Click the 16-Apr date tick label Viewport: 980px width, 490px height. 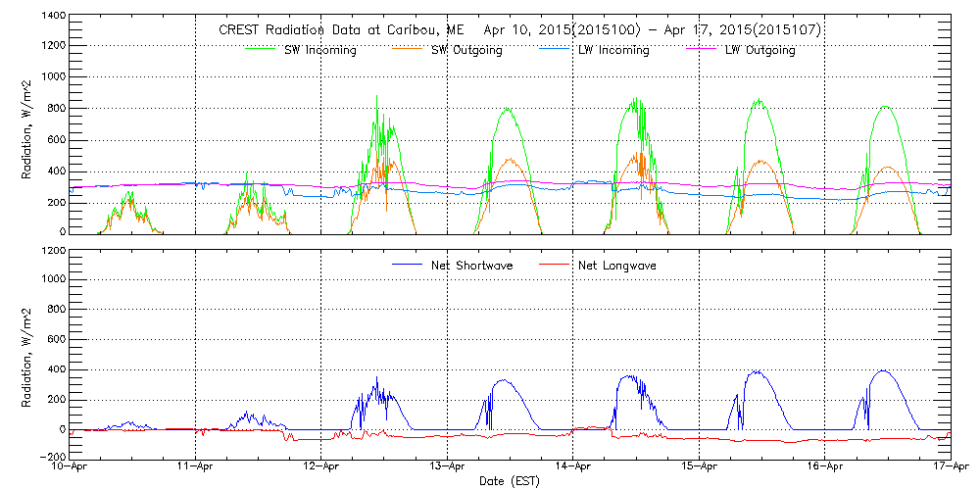(824, 467)
